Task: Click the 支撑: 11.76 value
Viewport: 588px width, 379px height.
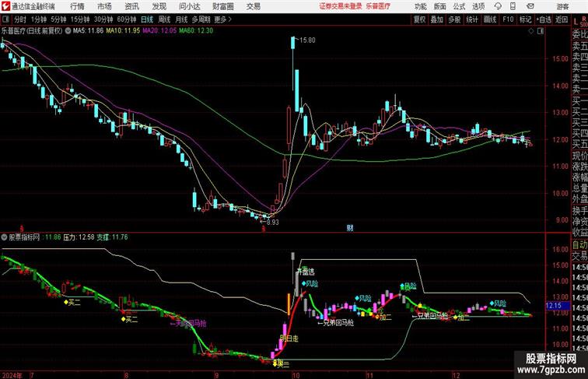Action: pos(113,237)
